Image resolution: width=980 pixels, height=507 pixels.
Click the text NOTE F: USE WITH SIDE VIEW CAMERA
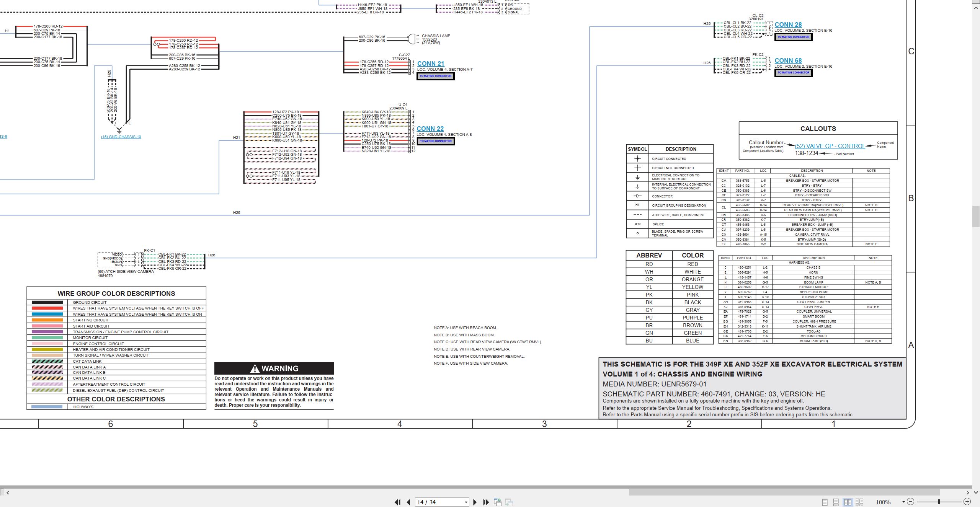471,363
